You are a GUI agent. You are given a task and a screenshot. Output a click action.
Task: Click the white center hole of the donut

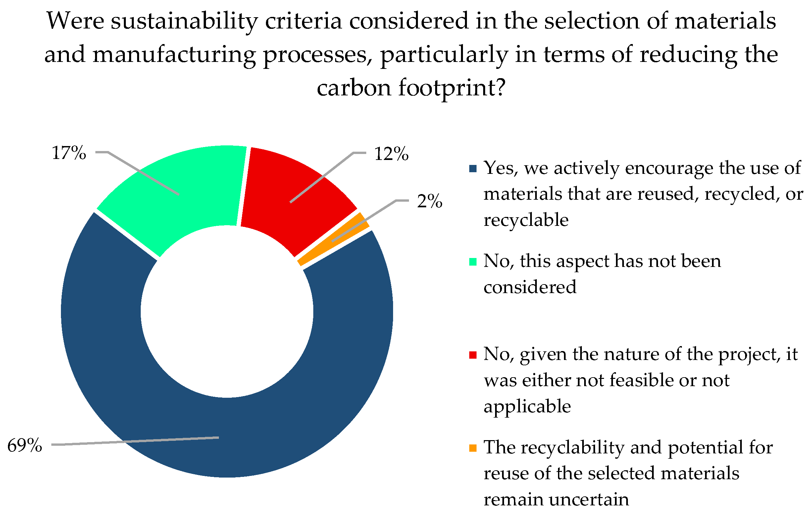click(x=227, y=311)
